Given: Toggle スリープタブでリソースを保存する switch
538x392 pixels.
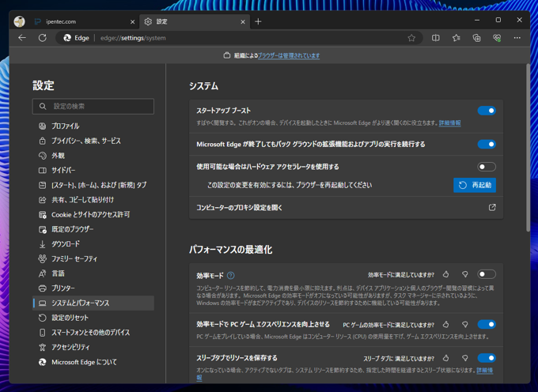Looking at the screenshot, I should tap(487, 358).
